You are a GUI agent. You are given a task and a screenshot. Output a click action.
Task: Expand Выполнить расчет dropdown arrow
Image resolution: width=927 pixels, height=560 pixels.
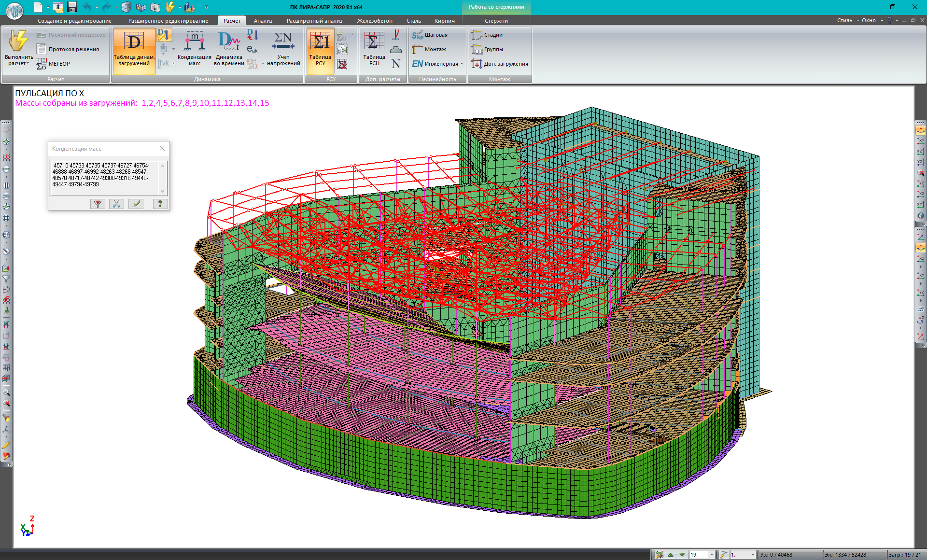click(x=28, y=64)
